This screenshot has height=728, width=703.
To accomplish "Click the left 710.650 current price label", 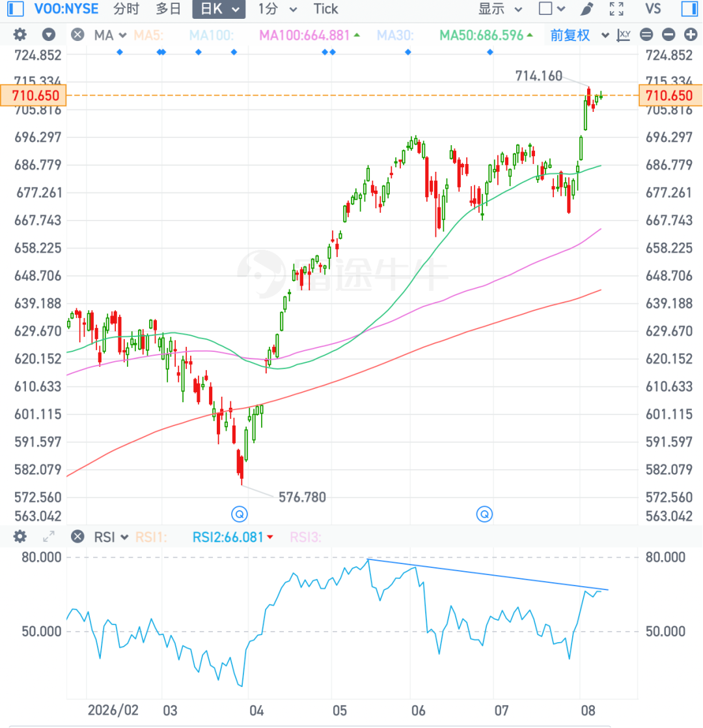I will 34,96.
